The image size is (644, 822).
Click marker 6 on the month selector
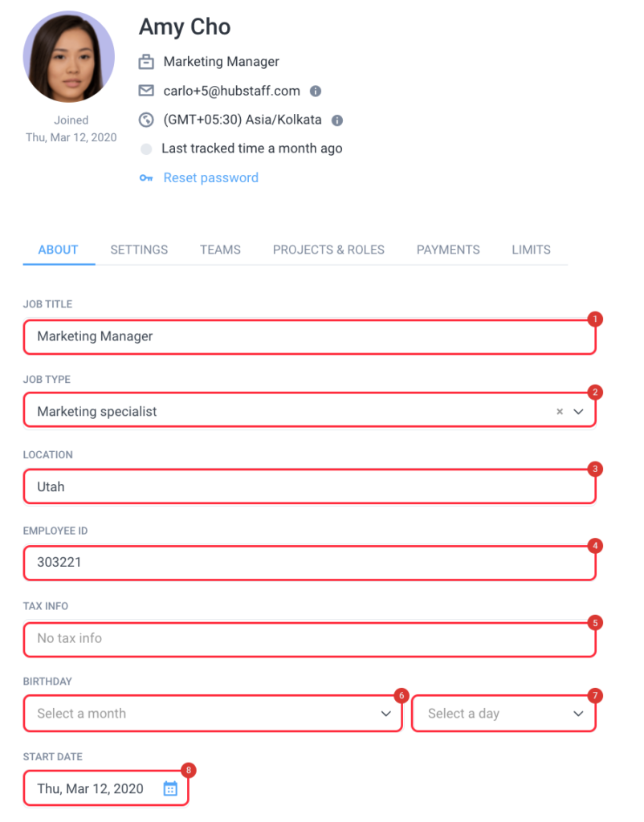point(401,695)
